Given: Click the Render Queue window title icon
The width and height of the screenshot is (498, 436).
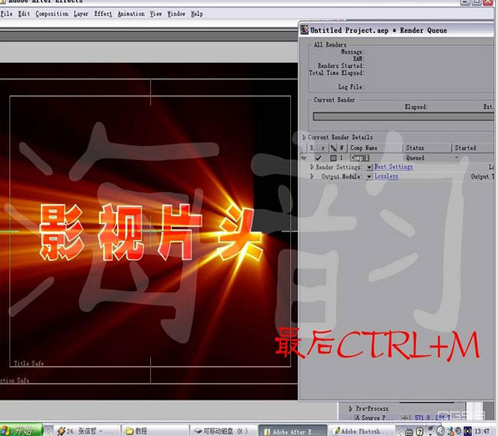Looking at the screenshot, I should click(304, 30).
